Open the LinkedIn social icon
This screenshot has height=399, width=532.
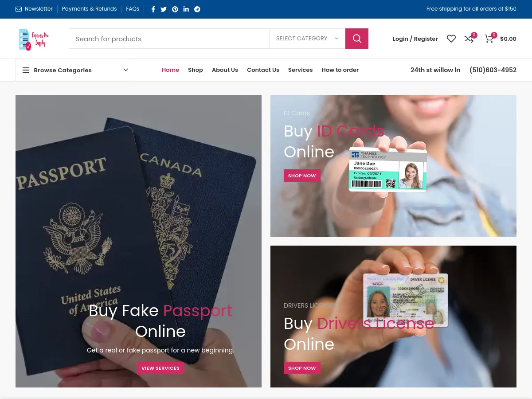point(186,9)
